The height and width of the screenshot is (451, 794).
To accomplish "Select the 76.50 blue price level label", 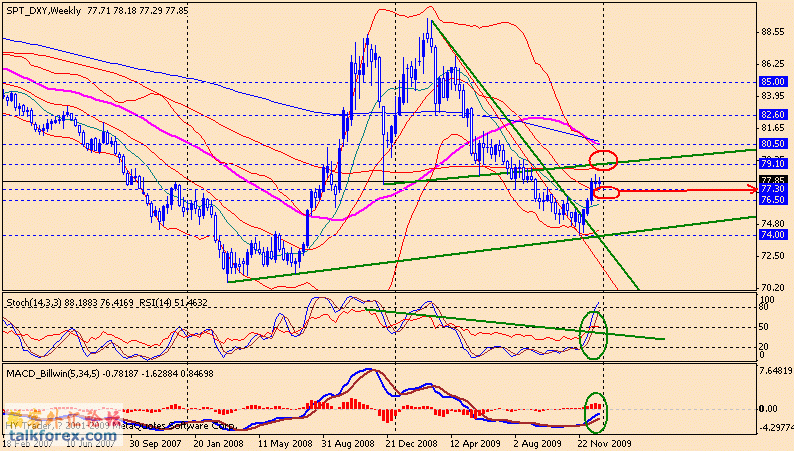I will coord(773,200).
